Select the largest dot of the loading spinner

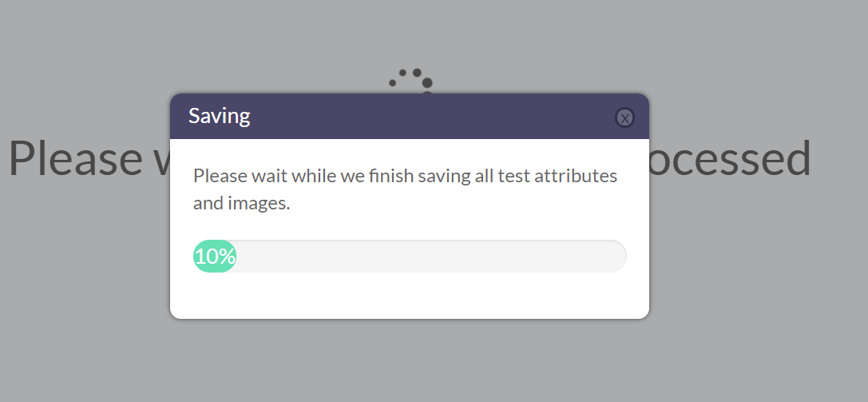pos(427,83)
